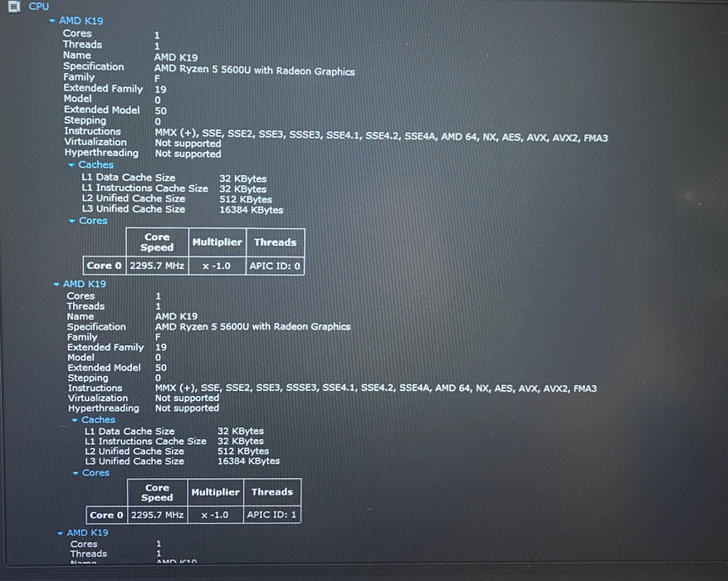Click the first processor's L3 Unified Cache Size label
The width and height of the screenshot is (728, 581).
(x=134, y=209)
